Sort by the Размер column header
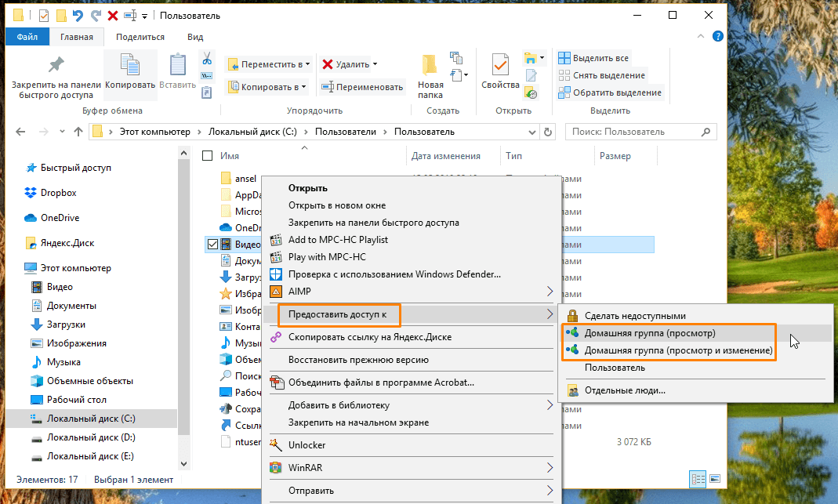Screen dimensions: 838x504 pos(615,155)
